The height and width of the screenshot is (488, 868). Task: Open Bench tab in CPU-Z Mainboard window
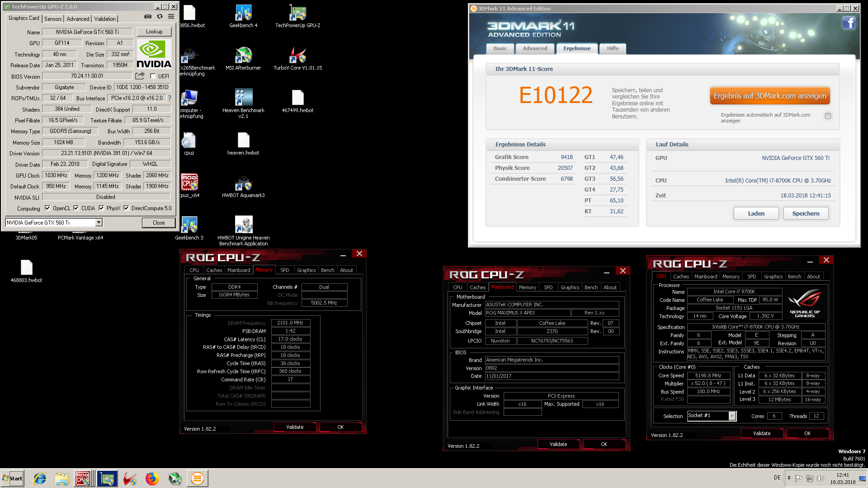coord(591,287)
